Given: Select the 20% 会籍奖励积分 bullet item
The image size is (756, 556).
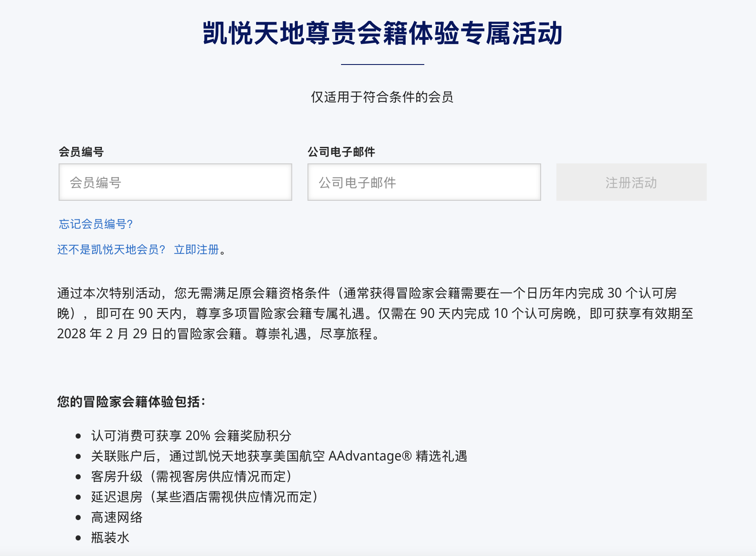Looking at the screenshot, I should (x=191, y=435).
